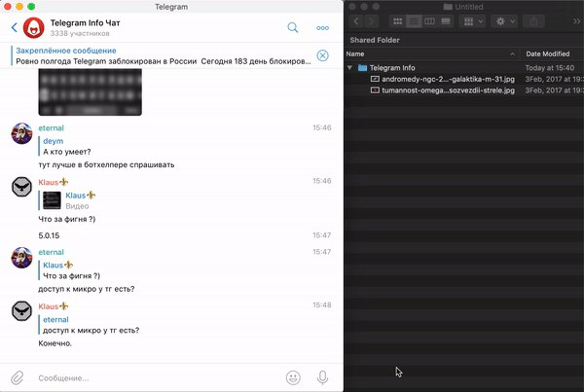Select the file andromedy-ngc-2...-galaktika-m-31.jpg

point(464,79)
